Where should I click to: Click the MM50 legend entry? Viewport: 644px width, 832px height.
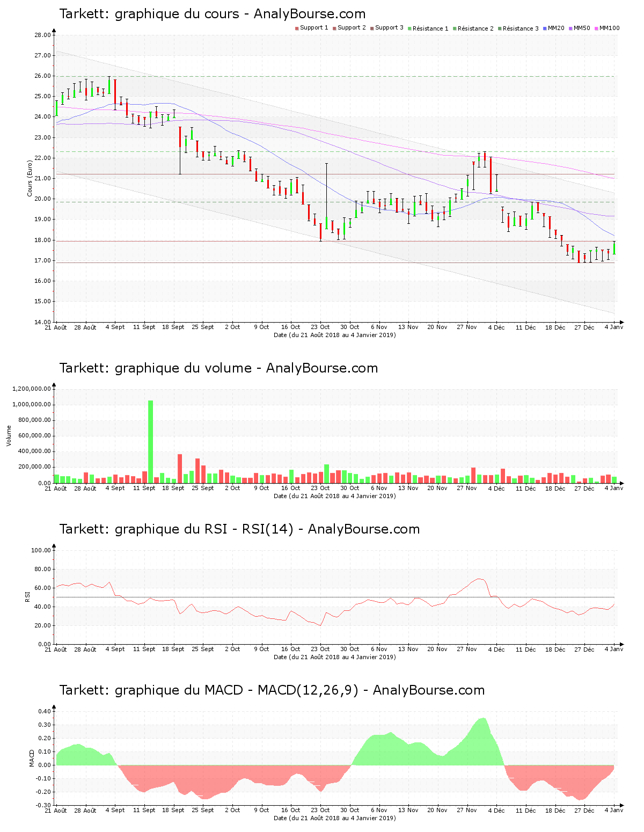580,28
